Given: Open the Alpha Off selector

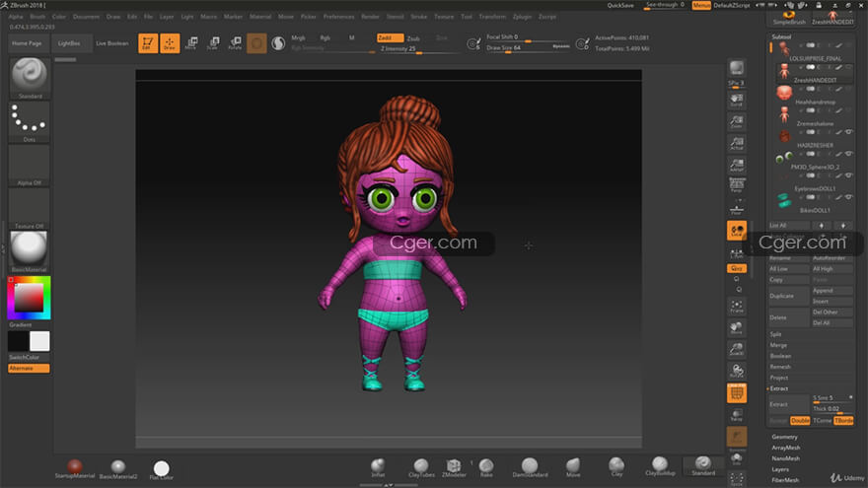Looking at the screenshot, I should coord(30,166).
